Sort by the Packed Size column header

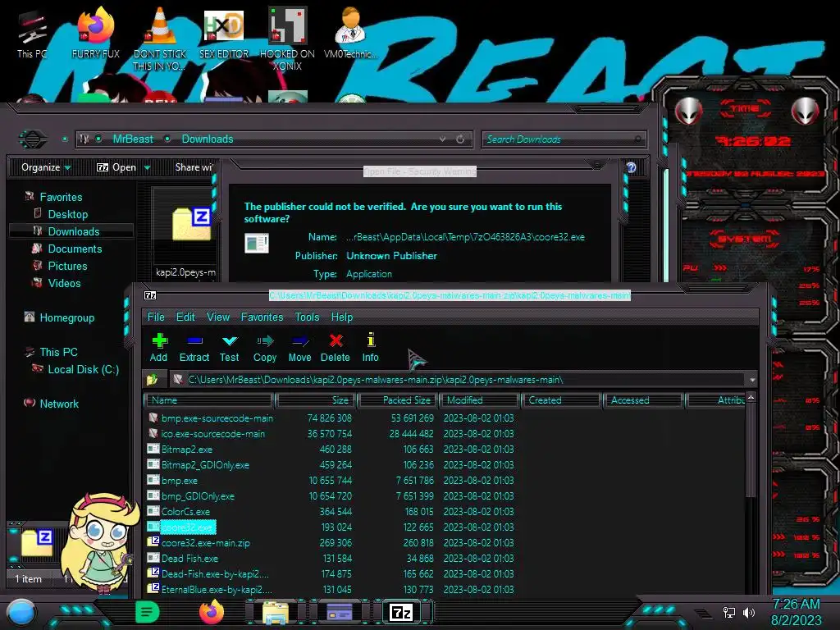click(398, 400)
